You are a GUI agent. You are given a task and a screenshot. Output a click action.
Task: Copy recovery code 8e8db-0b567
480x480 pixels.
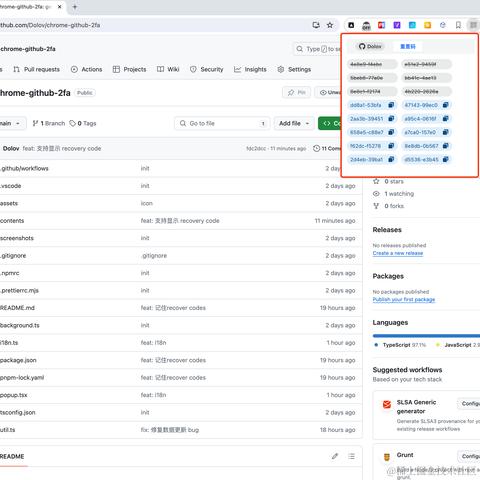[445, 146]
